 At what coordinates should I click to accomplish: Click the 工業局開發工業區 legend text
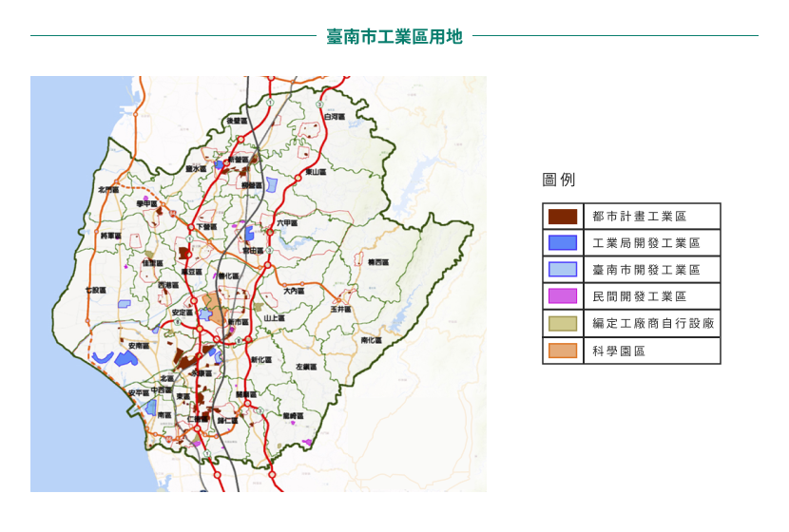click(x=645, y=243)
